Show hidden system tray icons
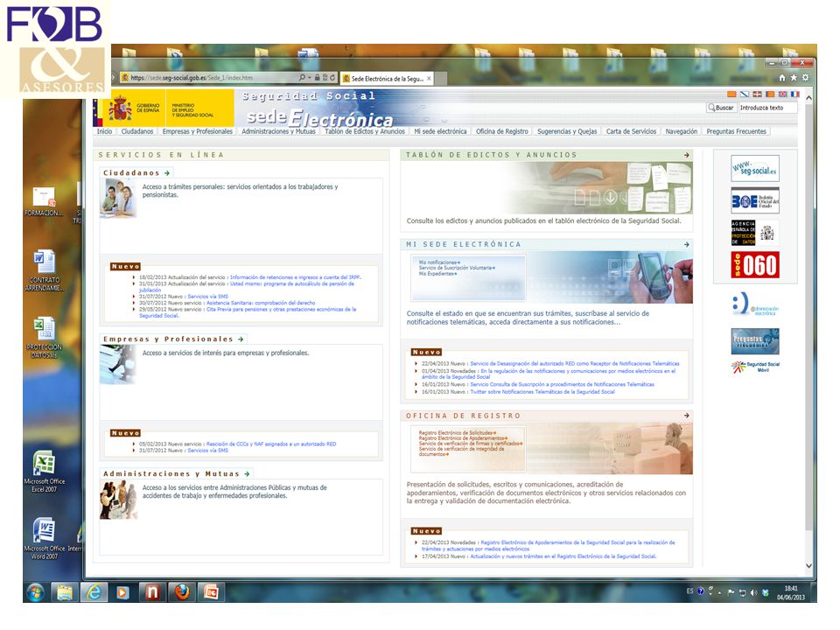This screenshot has height=630, width=840. click(719, 592)
